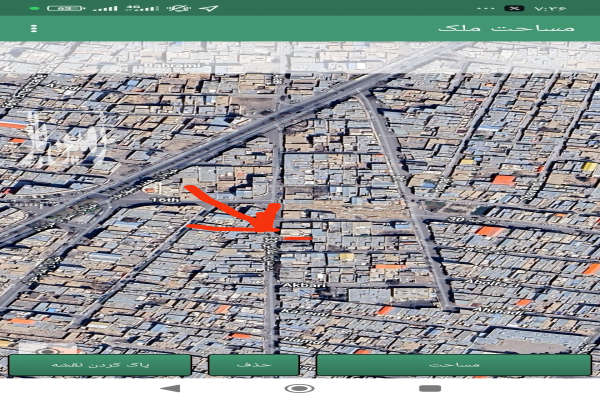The image size is (600, 400).
Task: Tap the Android back navigation triangle
Action: (x=170, y=388)
